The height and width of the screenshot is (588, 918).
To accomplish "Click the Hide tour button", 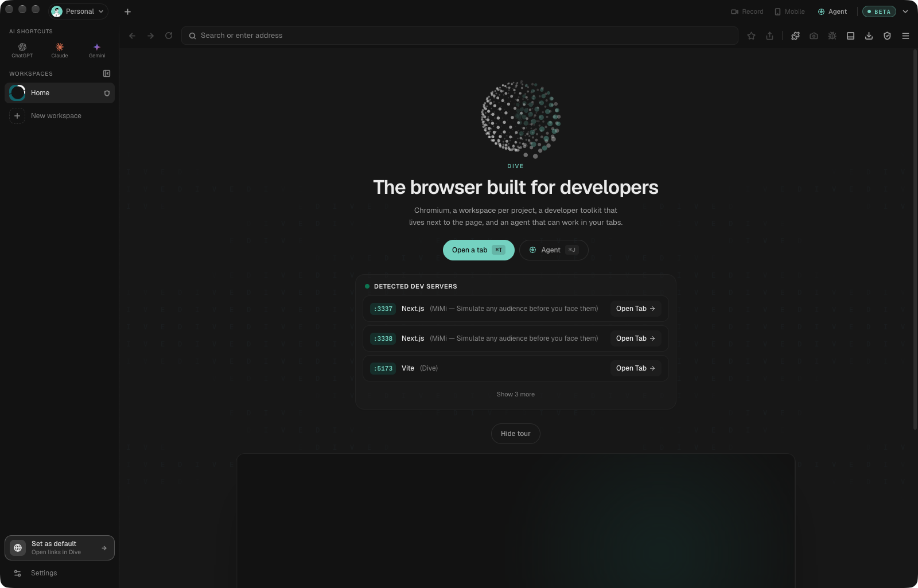I will pos(516,434).
